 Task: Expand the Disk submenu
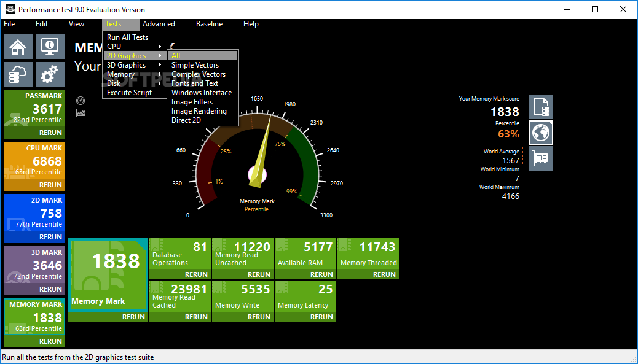click(135, 83)
